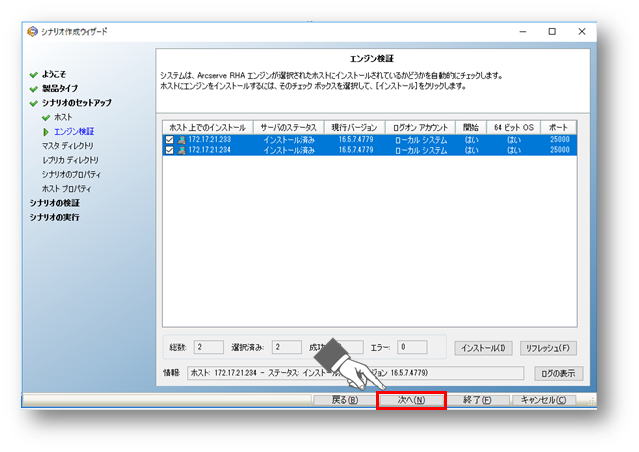The width and height of the screenshot is (639, 452).
Task: Click インストール済み status in 172.17.21.233 row
Action: click(x=289, y=140)
